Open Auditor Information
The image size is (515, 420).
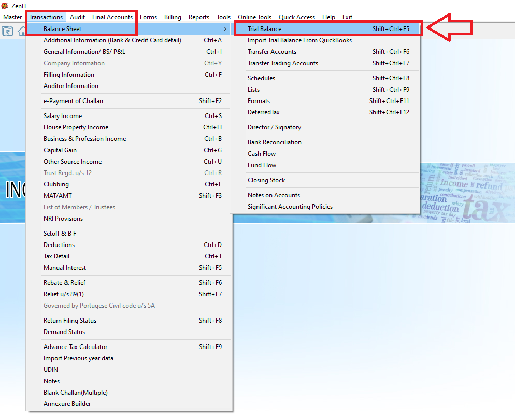[128, 86]
